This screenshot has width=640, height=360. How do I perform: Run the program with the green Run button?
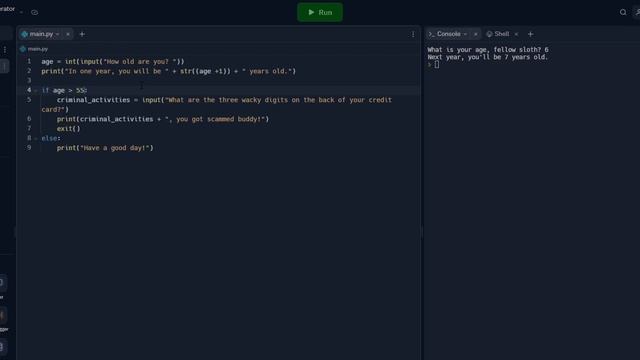point(320,12)
